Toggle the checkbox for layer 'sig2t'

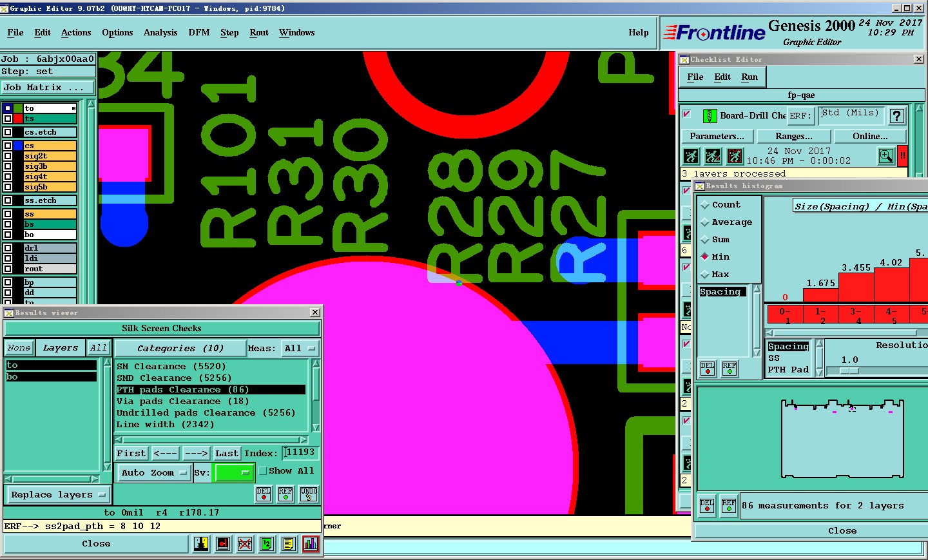click(8, 156)
